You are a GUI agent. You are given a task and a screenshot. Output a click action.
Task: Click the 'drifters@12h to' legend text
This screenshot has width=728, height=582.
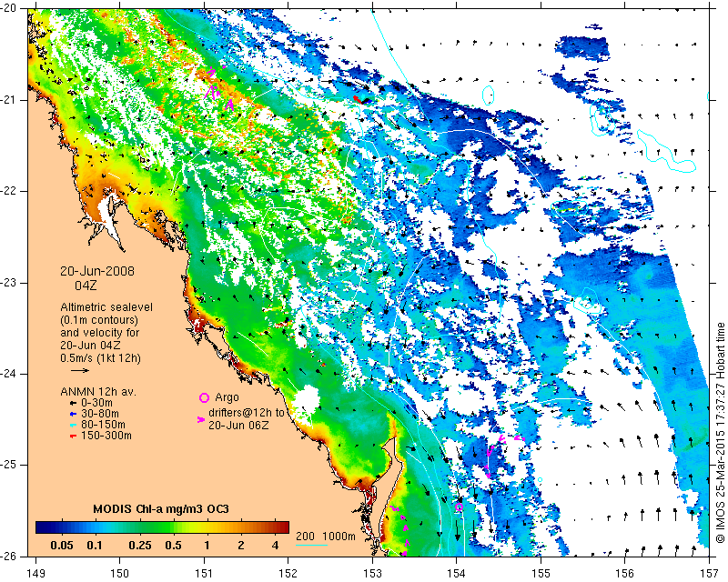click(x=246, y=413)
